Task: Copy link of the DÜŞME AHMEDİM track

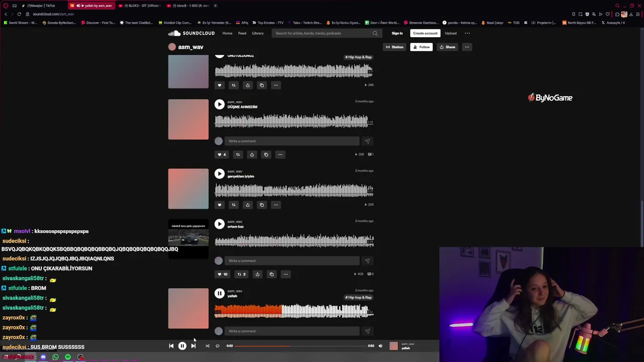Action: 266,154
